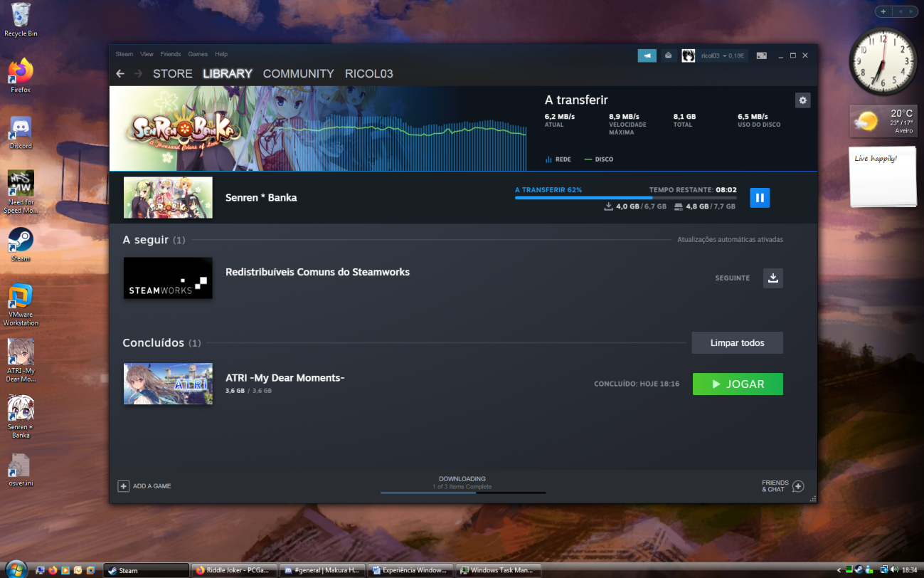Screen dimensions: 924x578
Task: Select the Senren * Banka desktop shortcut
Action: (21, 417)
